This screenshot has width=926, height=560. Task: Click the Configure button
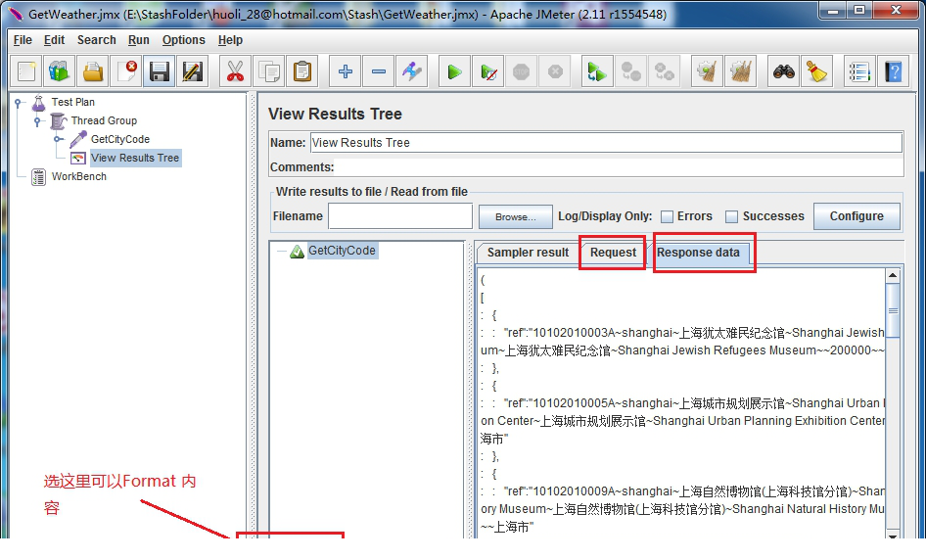857,216
